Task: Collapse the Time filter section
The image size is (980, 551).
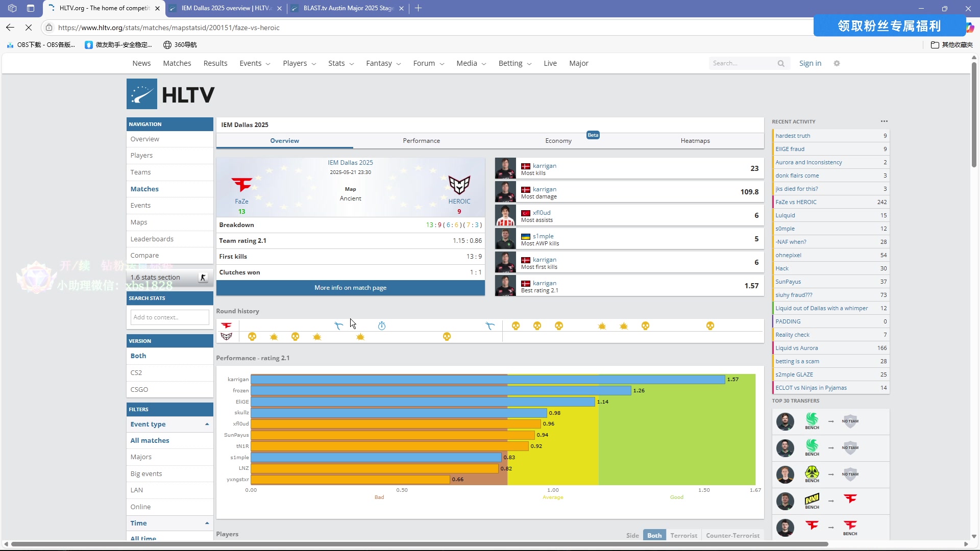Action: pos(170,523)
